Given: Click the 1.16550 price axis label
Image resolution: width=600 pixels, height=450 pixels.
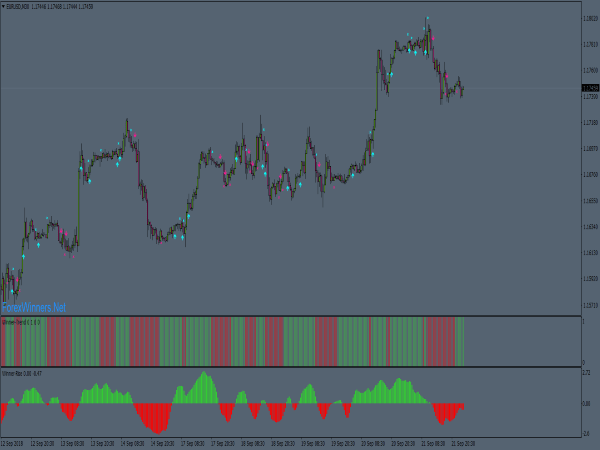Looking at the screenshot, I should 590,201.
